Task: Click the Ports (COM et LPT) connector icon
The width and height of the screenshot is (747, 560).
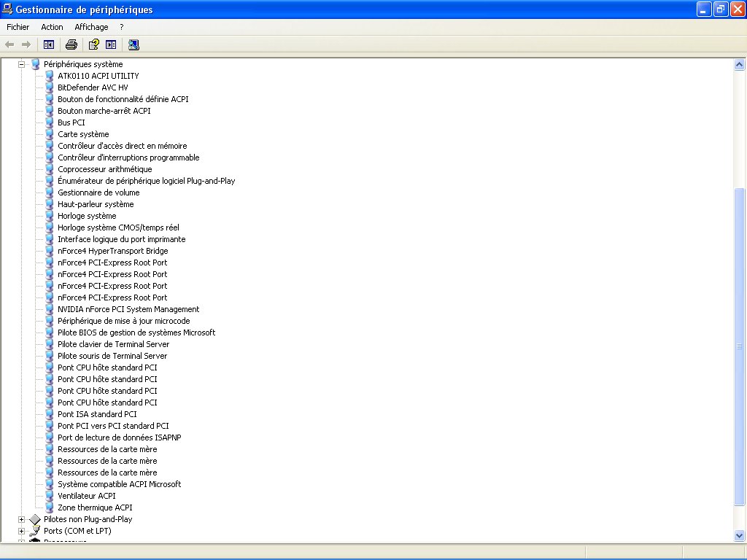Action: pos(35,531)
